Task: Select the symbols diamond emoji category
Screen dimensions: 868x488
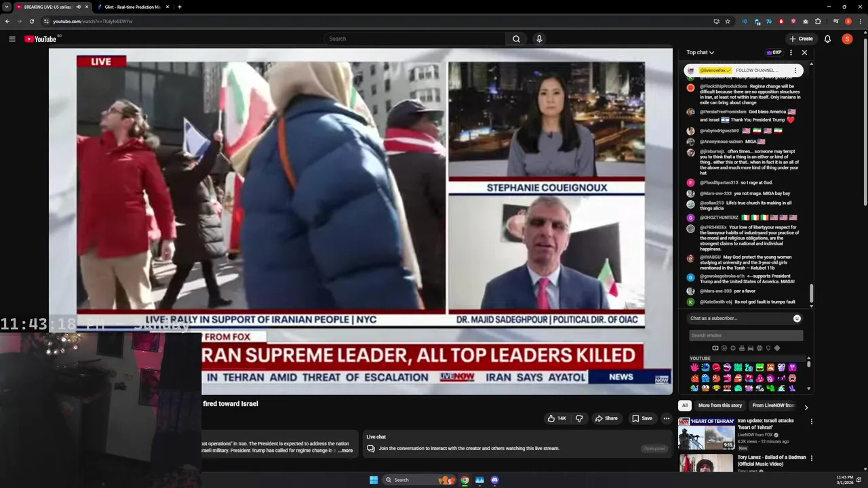Action: pyautogui.click(x=777, y=348)
